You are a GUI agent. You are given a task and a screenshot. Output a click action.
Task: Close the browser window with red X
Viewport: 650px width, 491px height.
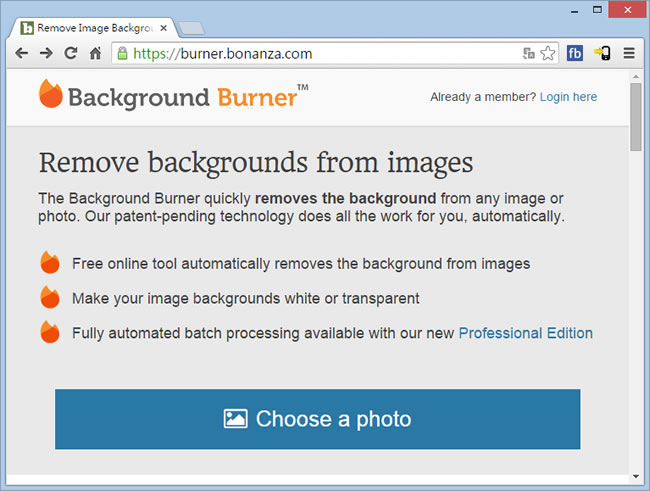pyautogui.click(x=628, y=10)
